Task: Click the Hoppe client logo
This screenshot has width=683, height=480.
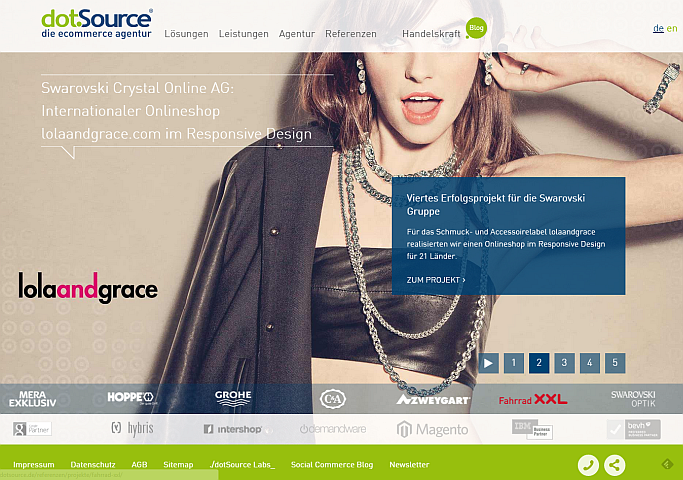Action: [x=131, y=398]
